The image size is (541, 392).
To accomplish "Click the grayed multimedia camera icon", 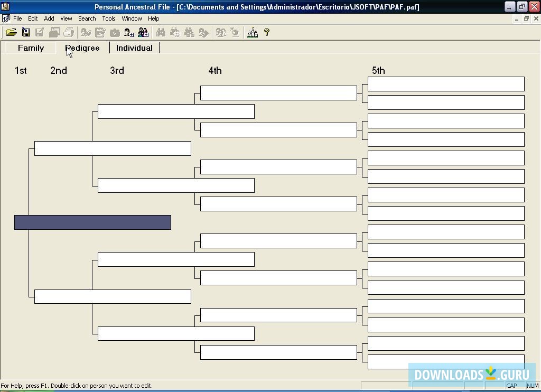I will point(115,32).
